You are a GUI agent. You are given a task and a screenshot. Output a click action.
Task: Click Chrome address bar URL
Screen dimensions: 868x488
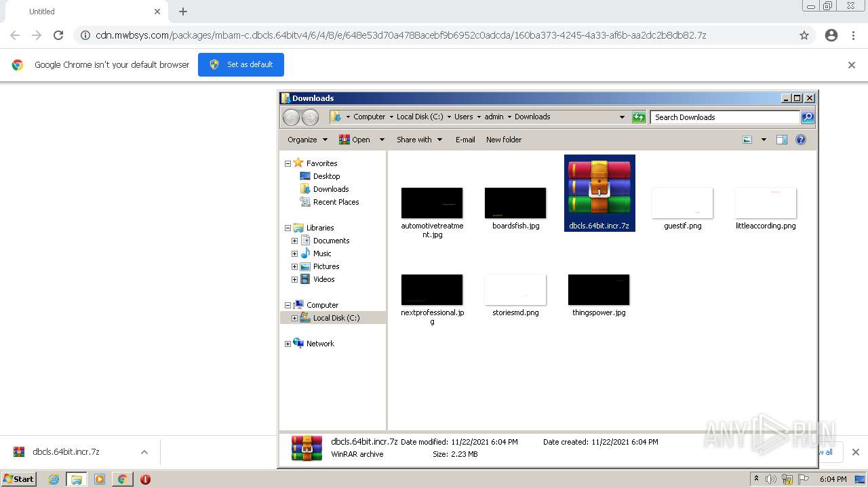pos(401,35)
